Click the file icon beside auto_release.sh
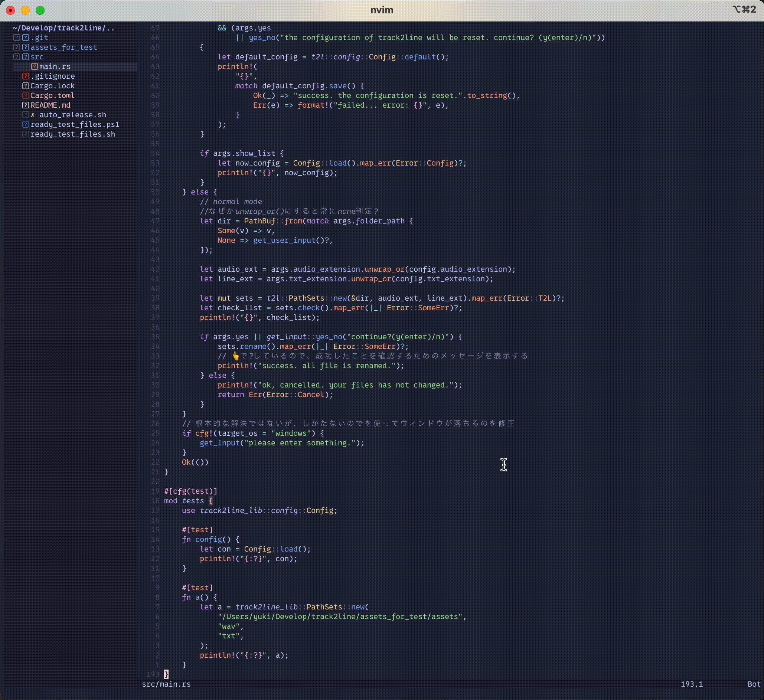 25,115
